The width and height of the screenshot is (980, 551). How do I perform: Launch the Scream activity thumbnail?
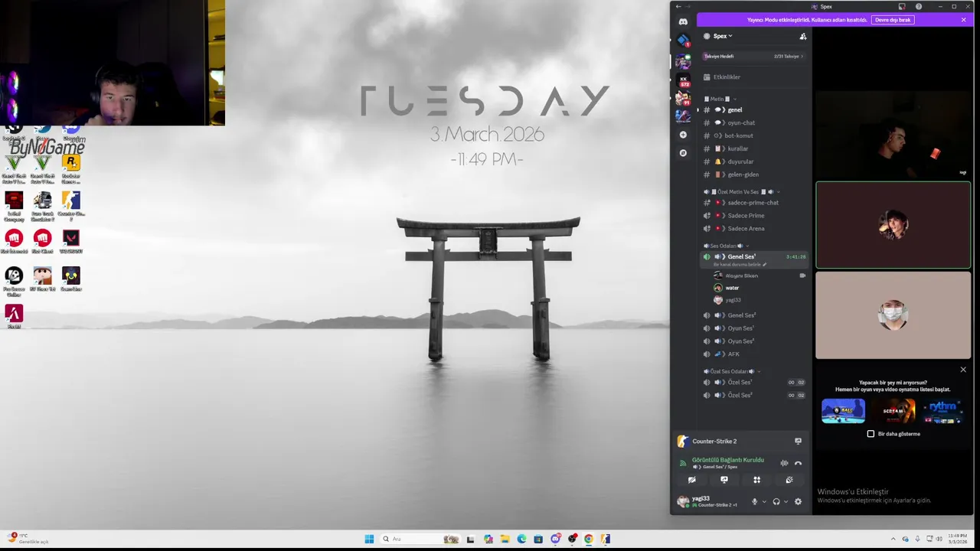[x=893, y=411]
